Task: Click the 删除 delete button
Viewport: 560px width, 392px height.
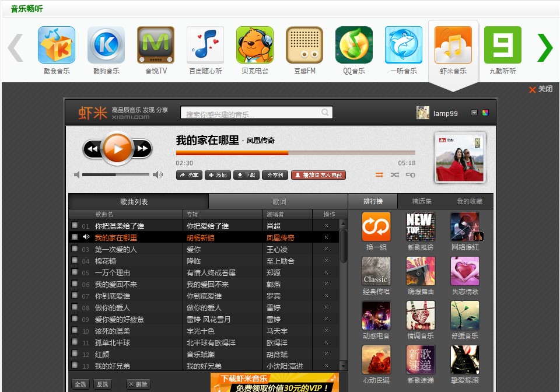Action: (138, 384)
